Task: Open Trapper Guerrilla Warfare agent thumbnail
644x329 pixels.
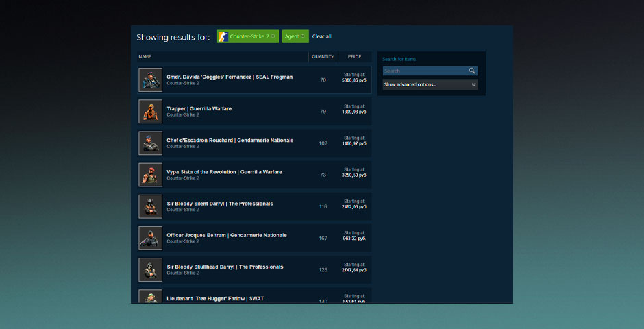Action: click(150, 111)
